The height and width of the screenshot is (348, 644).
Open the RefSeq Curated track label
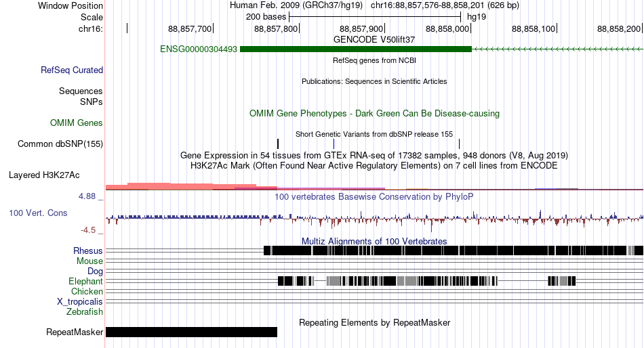tap(72, 70)
